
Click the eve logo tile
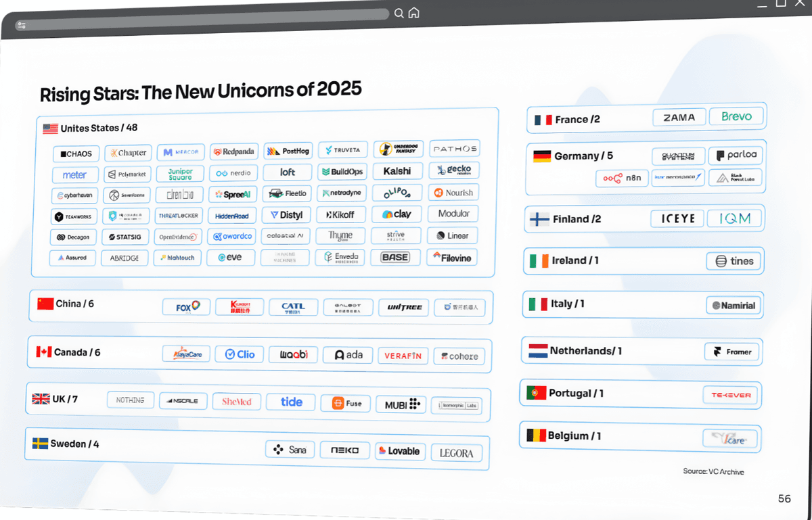pos(231,258)
